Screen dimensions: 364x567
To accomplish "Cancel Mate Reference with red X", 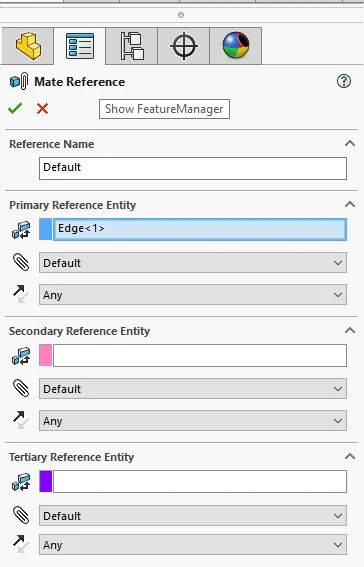I will pyautogui.click(x=42, y=108).
